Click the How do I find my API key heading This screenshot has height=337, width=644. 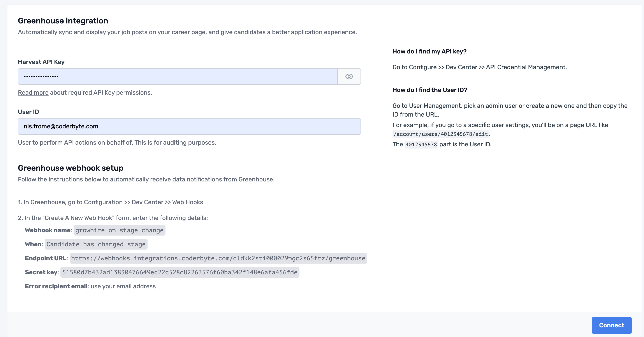coord(429,51)
